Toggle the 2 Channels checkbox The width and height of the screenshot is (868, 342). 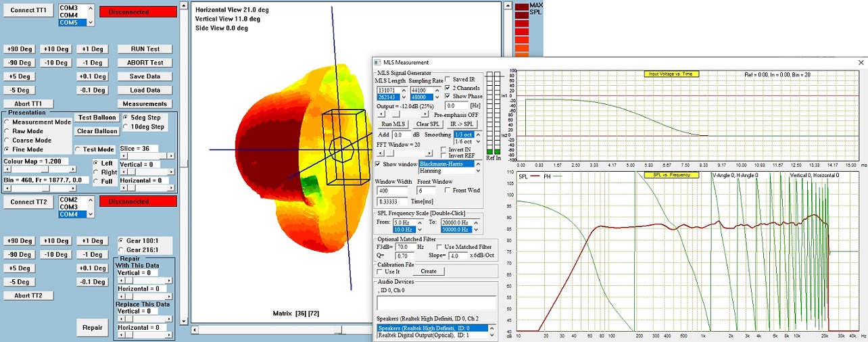[464, 88]
